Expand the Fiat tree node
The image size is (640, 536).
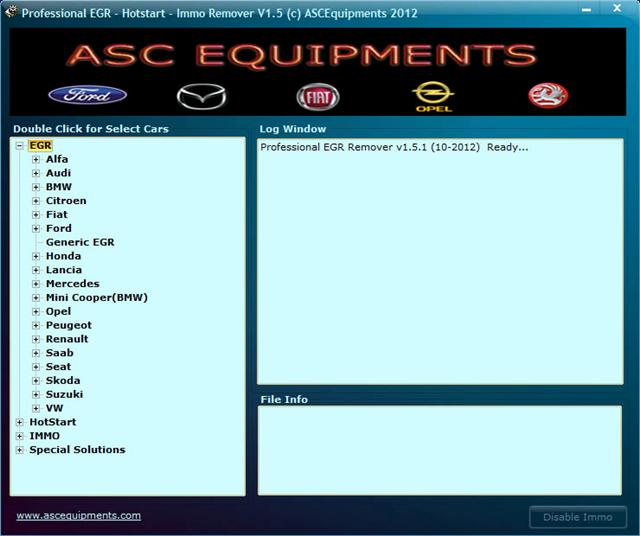(36, 215)
